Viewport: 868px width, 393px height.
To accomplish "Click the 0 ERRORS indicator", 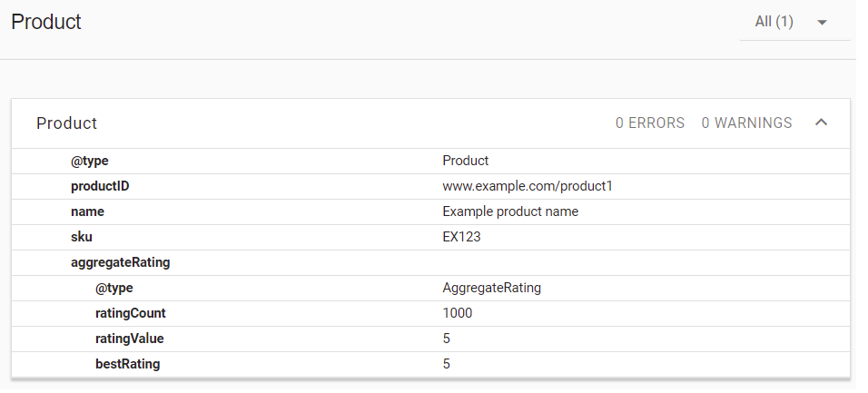I will pyautogui.click(x=650, y=123).
